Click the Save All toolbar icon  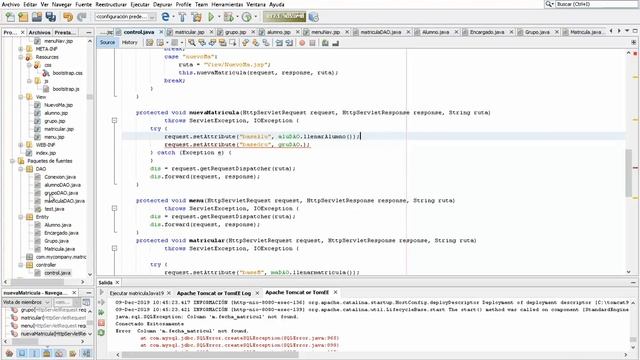point(51,17)
